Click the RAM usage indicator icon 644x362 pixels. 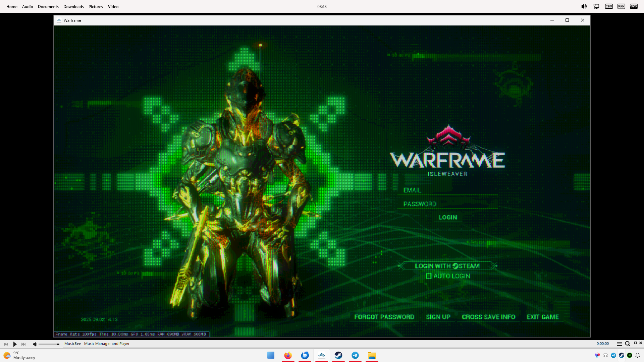[621, 6]
